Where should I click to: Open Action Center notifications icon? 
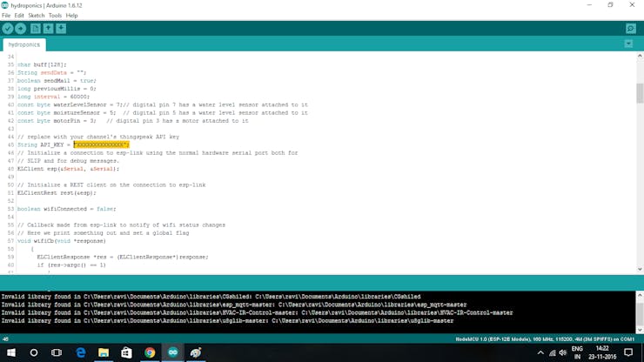(x=628, y=352)
